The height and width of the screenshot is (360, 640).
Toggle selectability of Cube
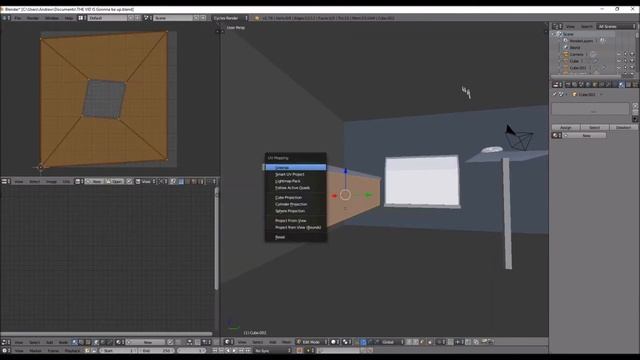coord(626,61)
